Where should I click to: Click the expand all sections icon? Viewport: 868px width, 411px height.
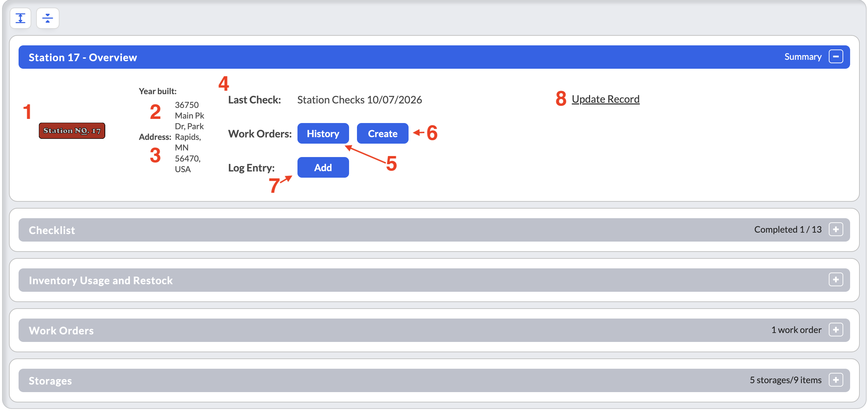21,18
